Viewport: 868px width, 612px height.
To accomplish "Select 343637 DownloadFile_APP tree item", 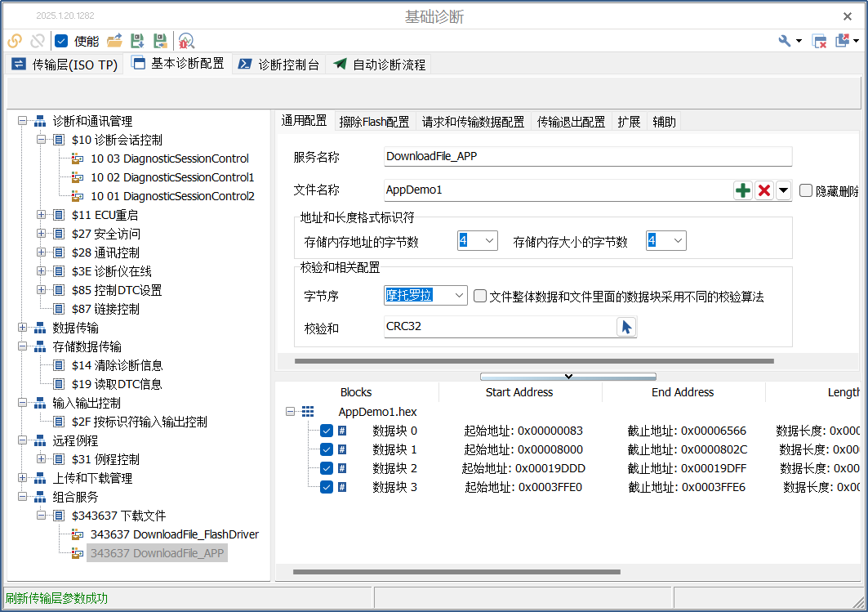I will click(157, 553).
